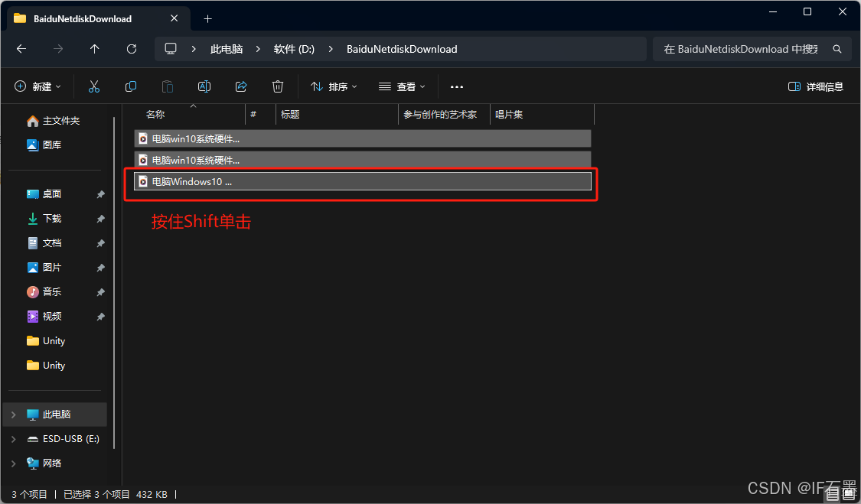Click BaiduNetdiskDownload breadcrumb segment
861x504 pixels.
[x=402, y=49]
